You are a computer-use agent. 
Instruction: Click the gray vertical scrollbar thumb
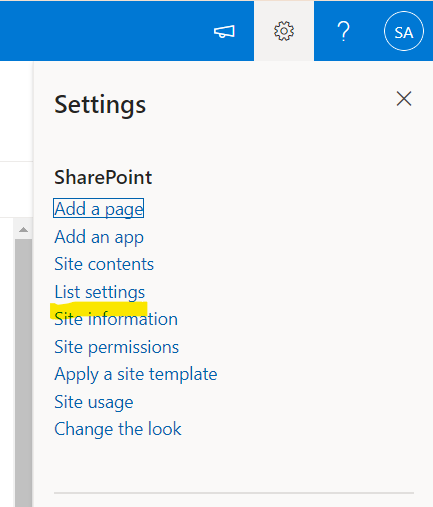point(23,373)
